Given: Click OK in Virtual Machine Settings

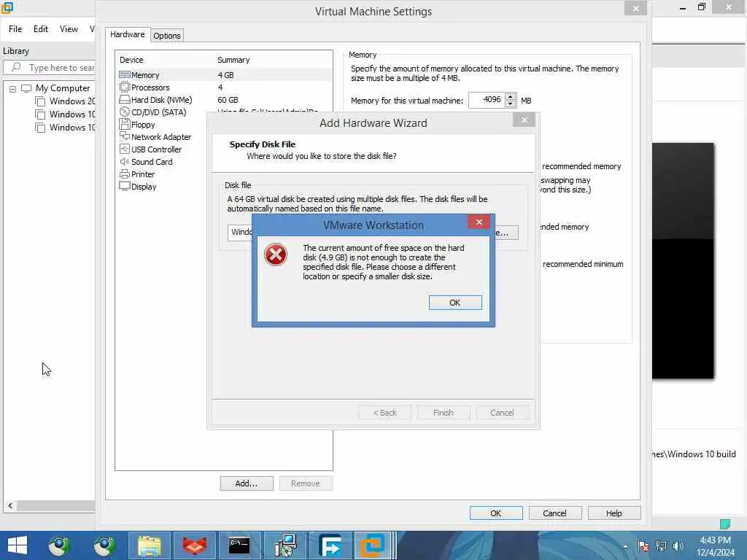Looking at the screenshot, I should 496,513.
